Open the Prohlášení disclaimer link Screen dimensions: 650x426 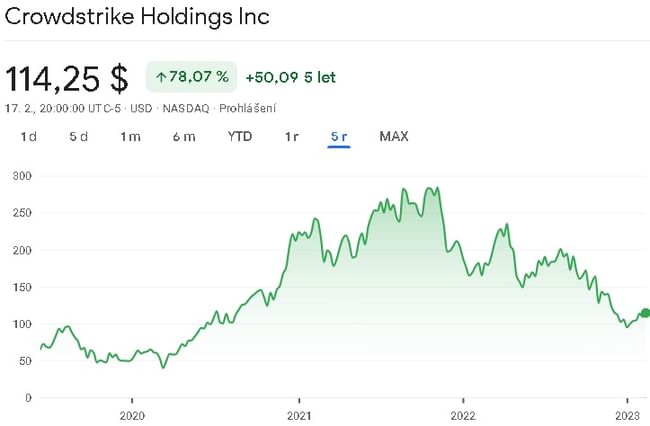[x=247, y=108]
